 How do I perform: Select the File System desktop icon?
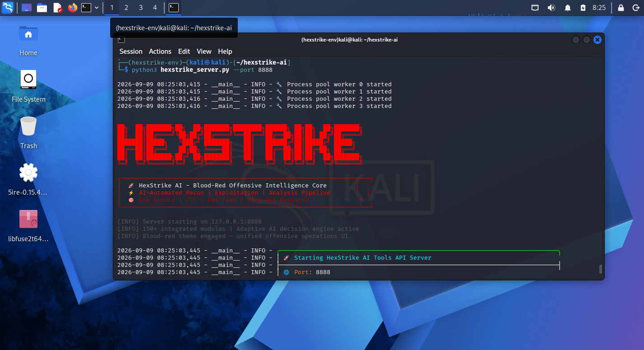point(28,86)
